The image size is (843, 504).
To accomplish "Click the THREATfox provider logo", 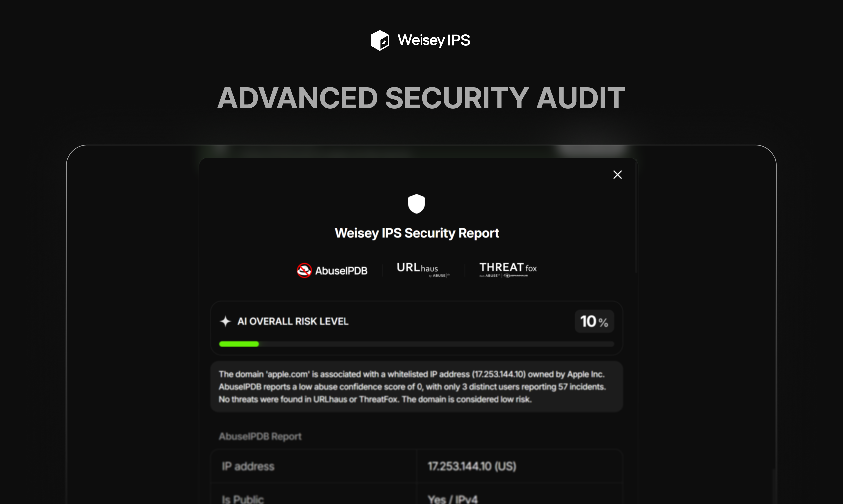I will tap(506, 268).
